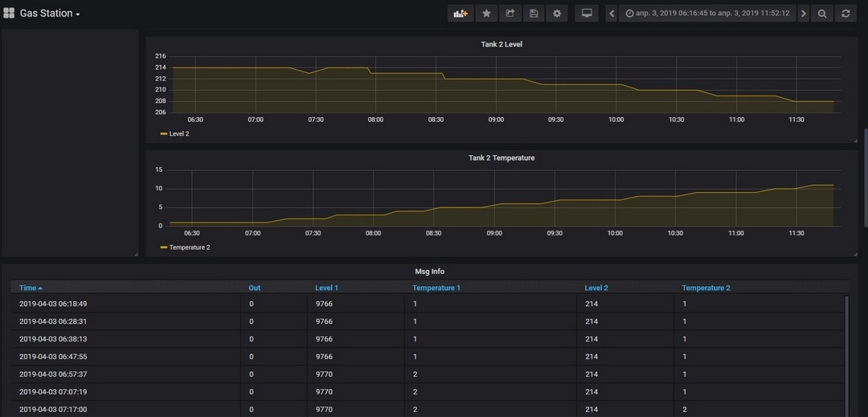Click the 10:00 x-axis label on Tank 2 Temperature
868x417 pixels.
615,233
